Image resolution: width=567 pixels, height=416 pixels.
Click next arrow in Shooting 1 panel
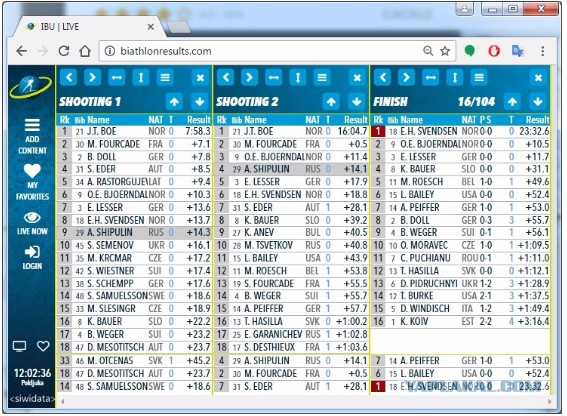click(x=93, y=77)
